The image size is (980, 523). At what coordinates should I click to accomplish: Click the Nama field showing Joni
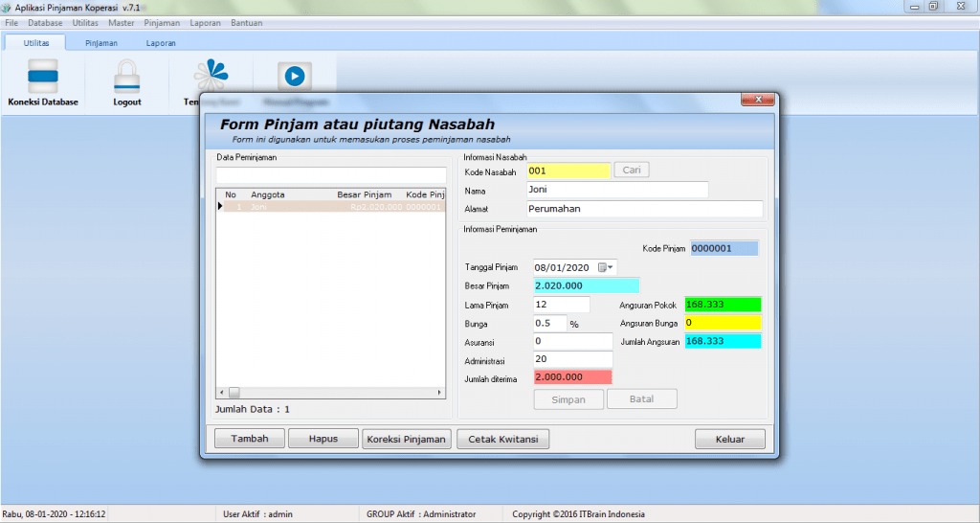pyautogui.click(x=617, y=190)
